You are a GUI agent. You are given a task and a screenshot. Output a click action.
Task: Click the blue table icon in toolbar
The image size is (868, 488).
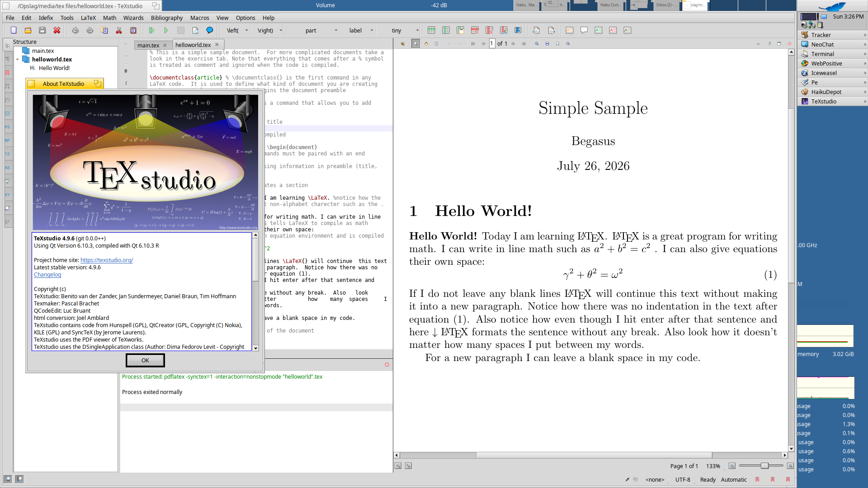tap(518, 30)
